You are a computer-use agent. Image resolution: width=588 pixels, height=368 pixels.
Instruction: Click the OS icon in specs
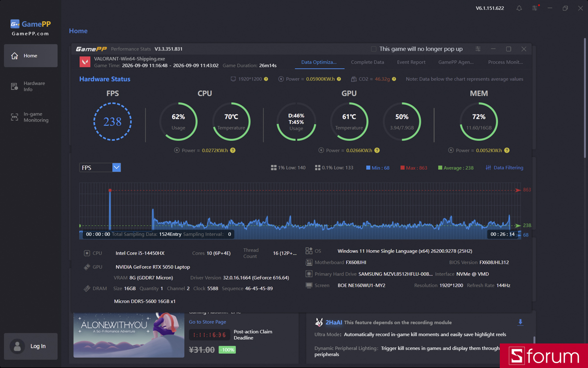(x=309, y=251)
